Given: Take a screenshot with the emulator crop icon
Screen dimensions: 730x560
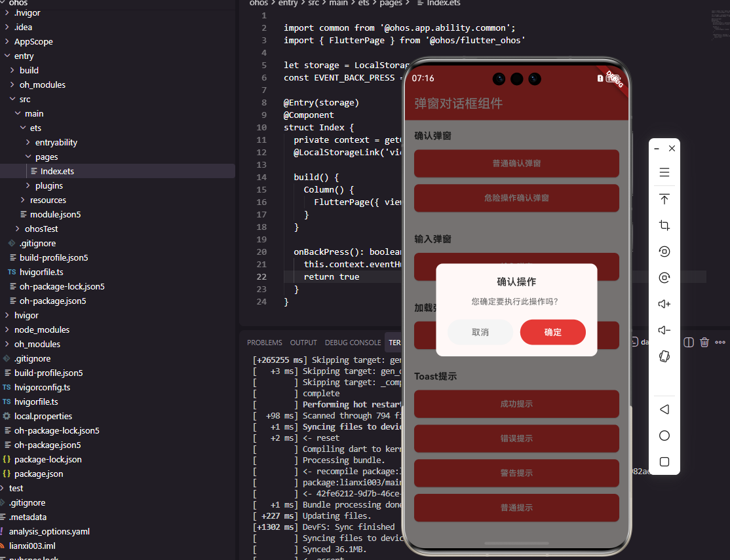Looking at the screenshot, I should pos(664,225).
